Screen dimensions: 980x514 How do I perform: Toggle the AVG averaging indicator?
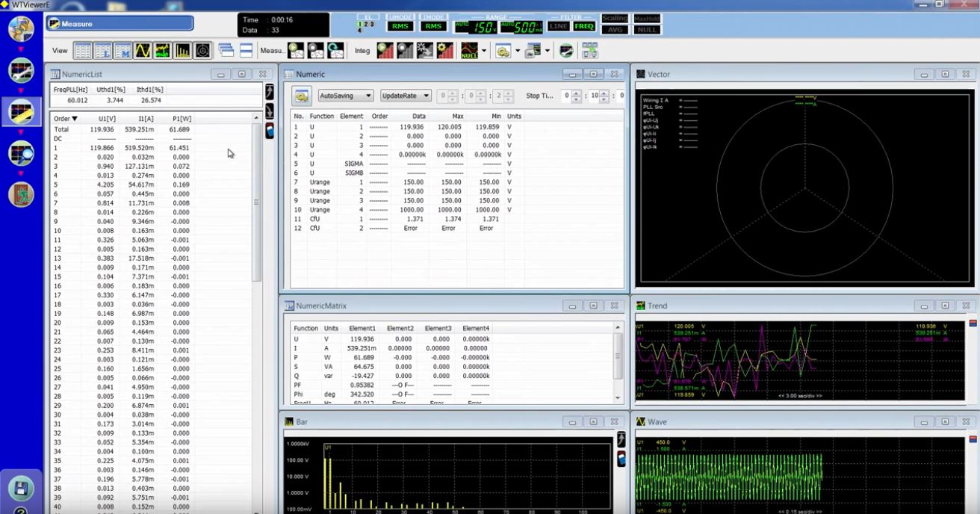click(x=615, y=30)
